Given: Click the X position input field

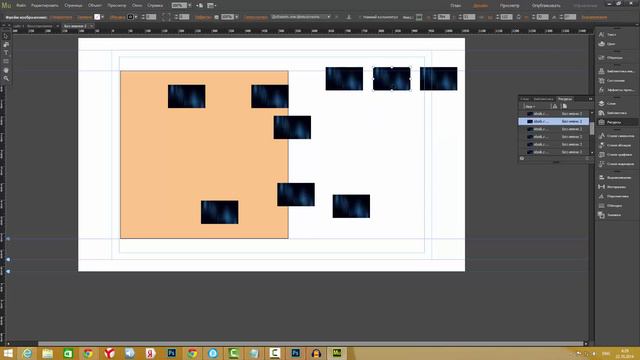Looking at the screenshot, I should (x=444, y=17).
